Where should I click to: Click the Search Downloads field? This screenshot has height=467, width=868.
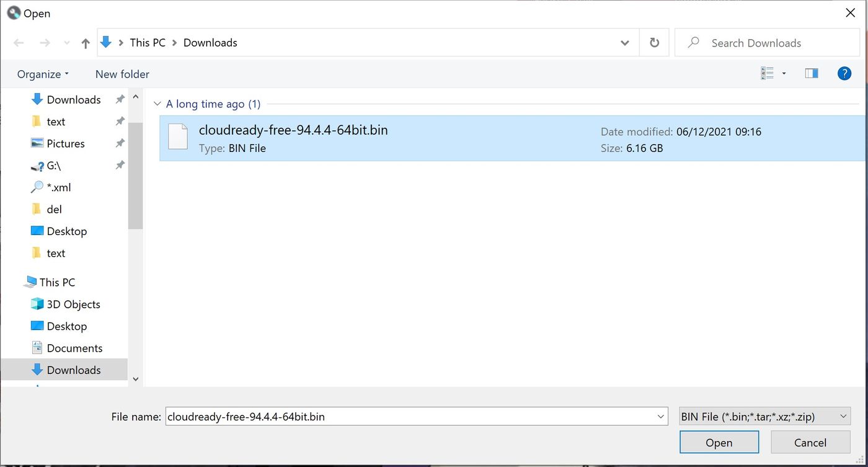[x=767, y=43]
